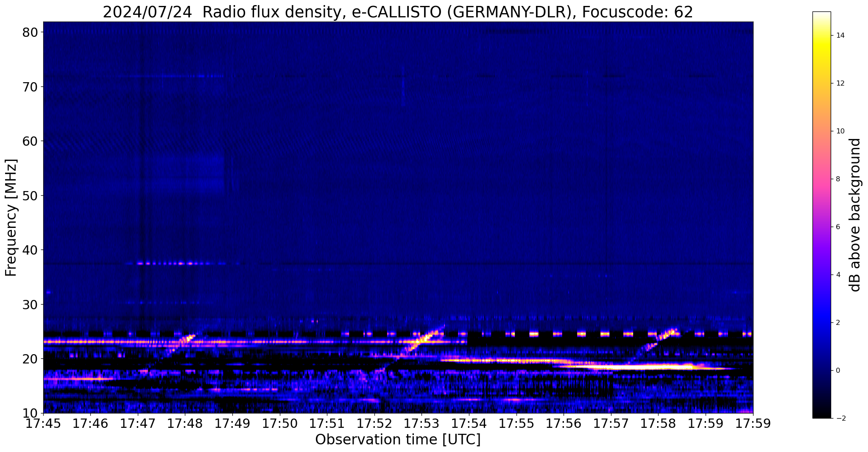Click the 'Frequency [MHz]' y-axis label
Screen dimensions: 868x452
[11, 218]
